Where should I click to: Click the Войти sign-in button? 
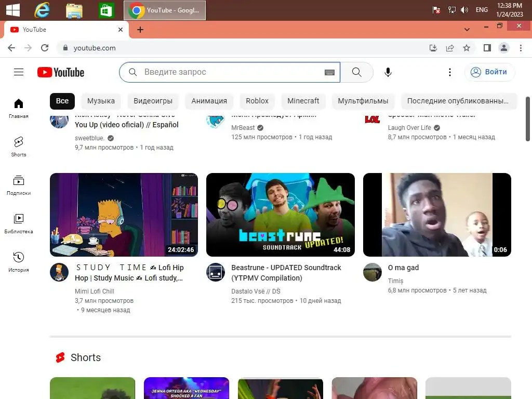(x=489, y=72)
